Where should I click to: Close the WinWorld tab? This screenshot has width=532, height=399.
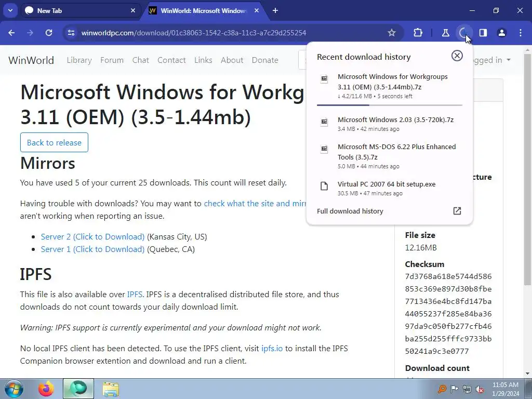257,10
